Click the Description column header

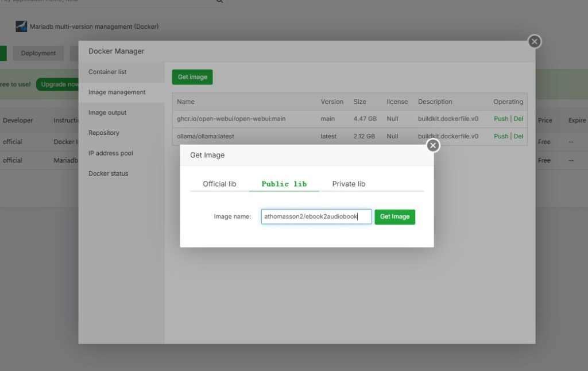click(435, 102)
